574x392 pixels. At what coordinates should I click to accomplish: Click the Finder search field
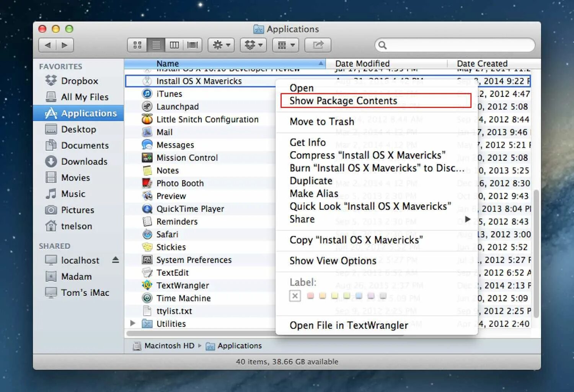point(455,45)
